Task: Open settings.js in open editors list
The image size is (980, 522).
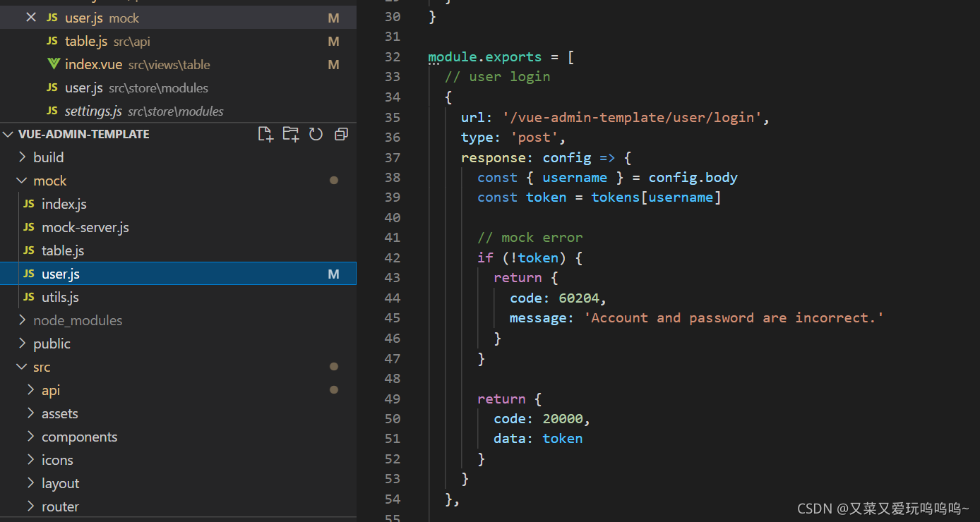Action: point(178,111)
